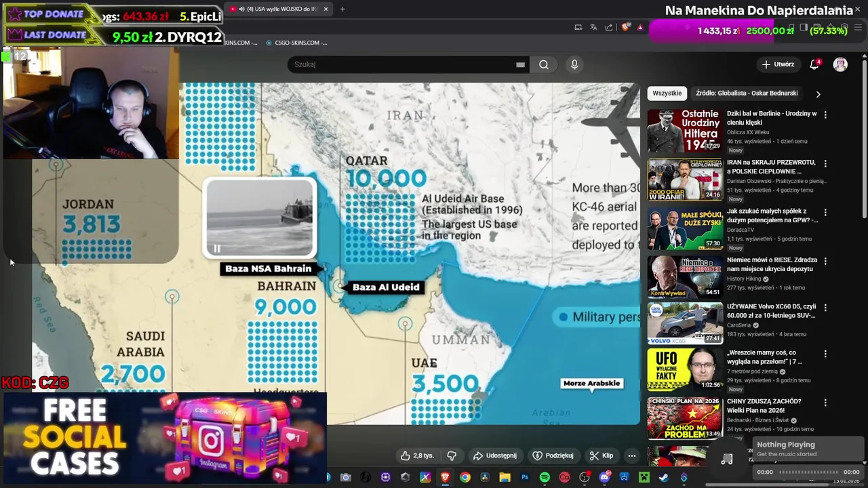Open the CSGO-SKINS.COM bookmark

tap(296, 43)
